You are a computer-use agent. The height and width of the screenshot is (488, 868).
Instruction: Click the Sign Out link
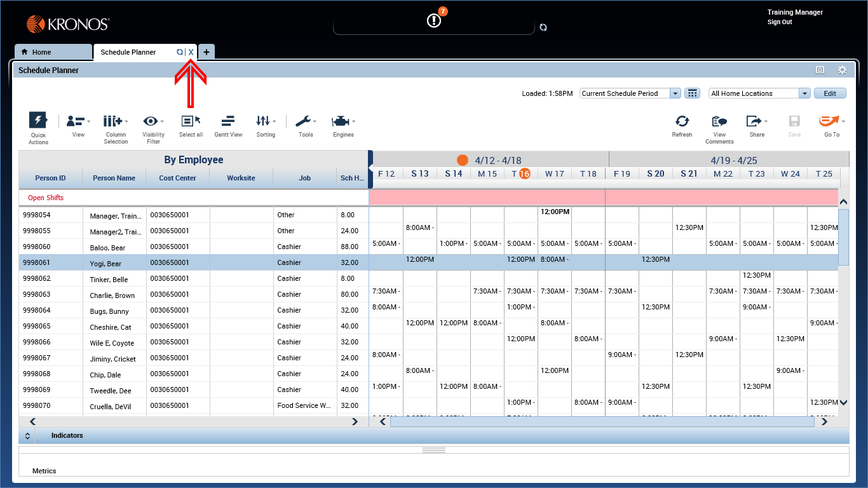point(780,22)
